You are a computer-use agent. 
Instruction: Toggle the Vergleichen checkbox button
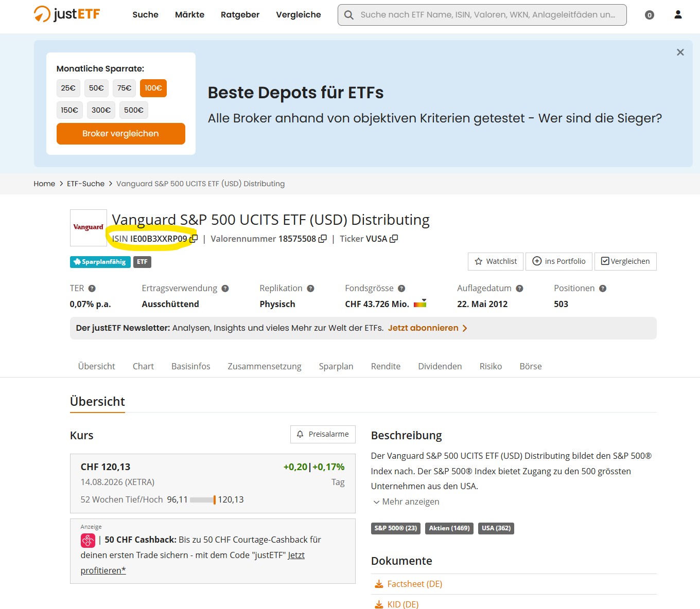point(625,261)
